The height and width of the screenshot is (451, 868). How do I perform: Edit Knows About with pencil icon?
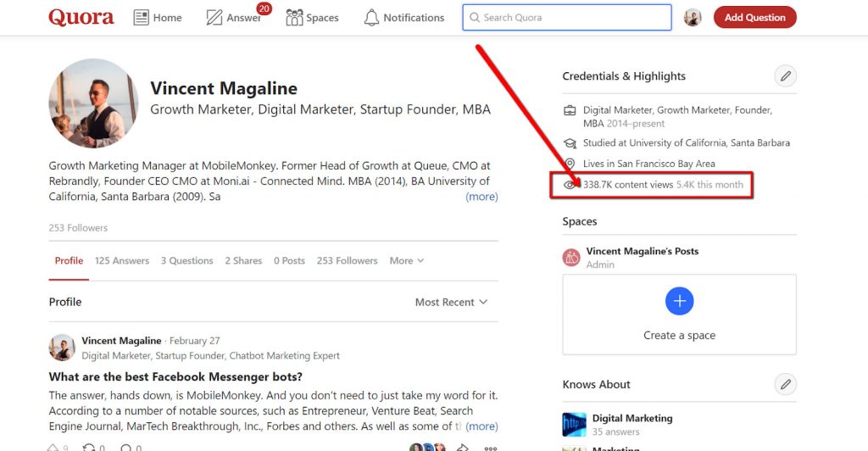[785, 384]
